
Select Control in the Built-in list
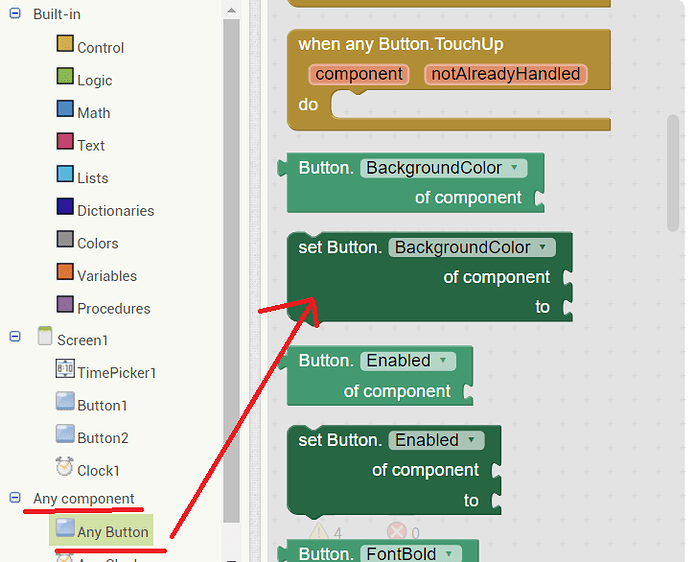point(100,48)
